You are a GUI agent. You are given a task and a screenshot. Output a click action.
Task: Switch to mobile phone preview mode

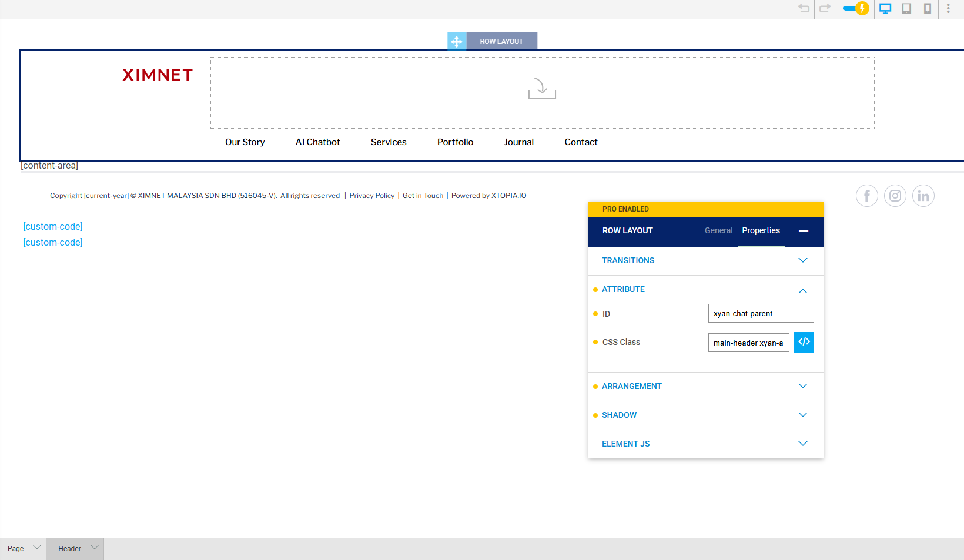[928, 8]
